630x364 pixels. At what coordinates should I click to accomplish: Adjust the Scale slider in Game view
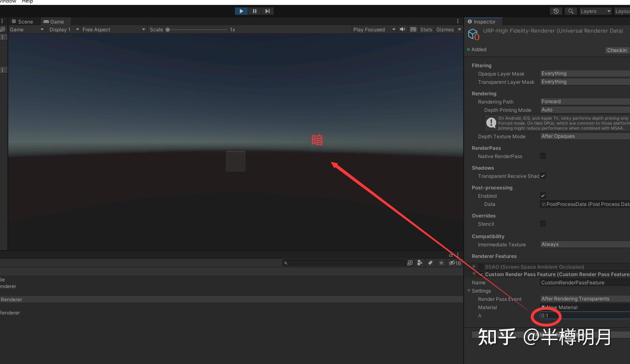[x=167, y=29]
